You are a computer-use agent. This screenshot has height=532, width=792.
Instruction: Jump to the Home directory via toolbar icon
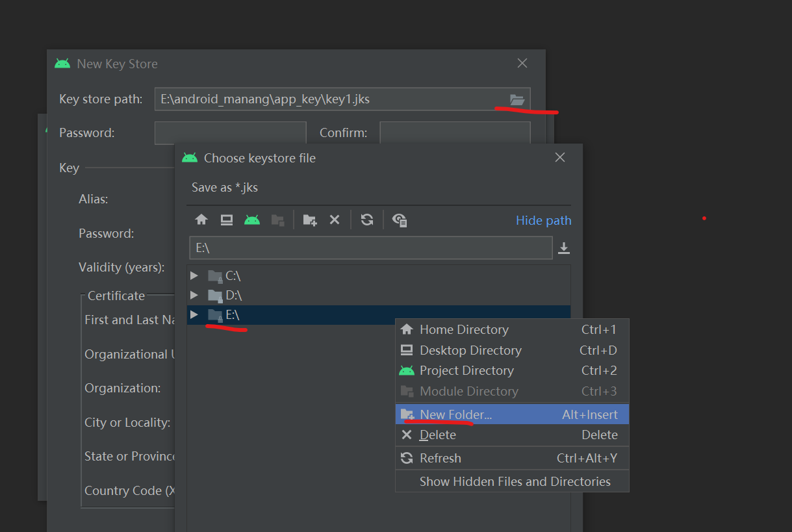[201, 220]
